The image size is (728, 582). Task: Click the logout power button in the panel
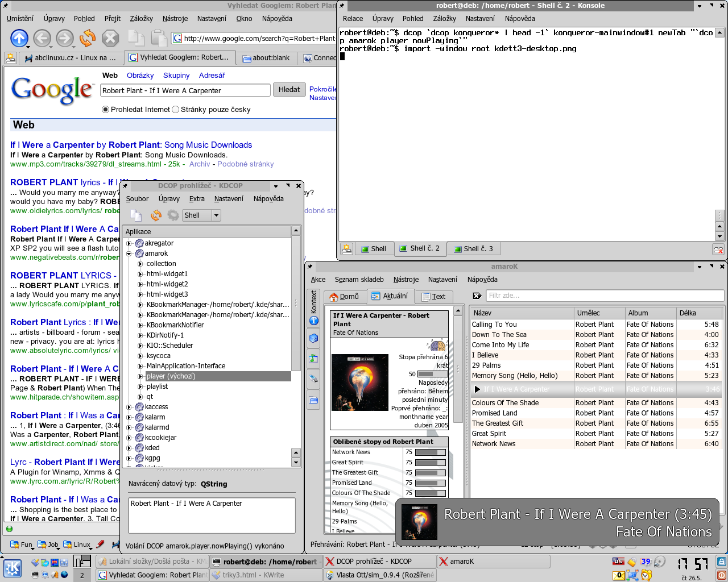(x=721, y=575)
